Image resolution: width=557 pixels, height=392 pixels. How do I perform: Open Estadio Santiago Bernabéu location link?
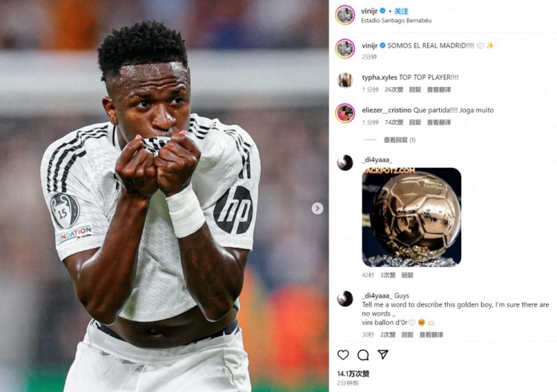(396, 21)
